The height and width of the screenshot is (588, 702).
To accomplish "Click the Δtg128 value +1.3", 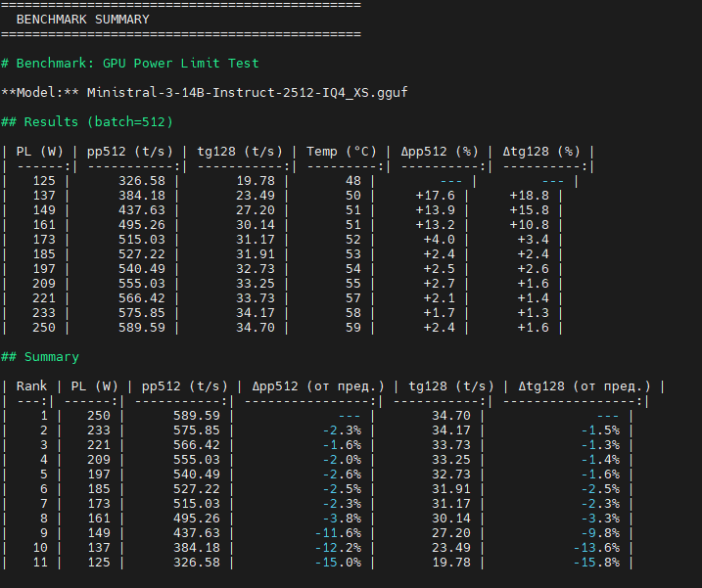I will coord(534,313).
